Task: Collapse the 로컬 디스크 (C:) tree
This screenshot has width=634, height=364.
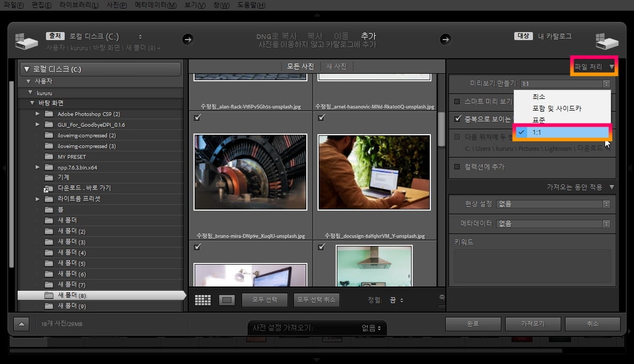Action: (x=27, y=69)
